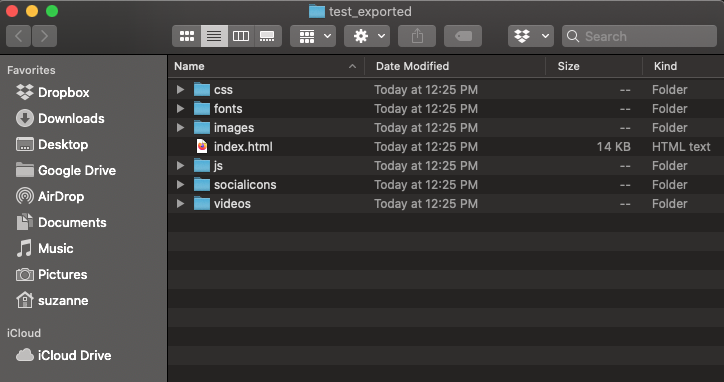Open the gear action menu
724x382 pixels.
coord(367,36)
